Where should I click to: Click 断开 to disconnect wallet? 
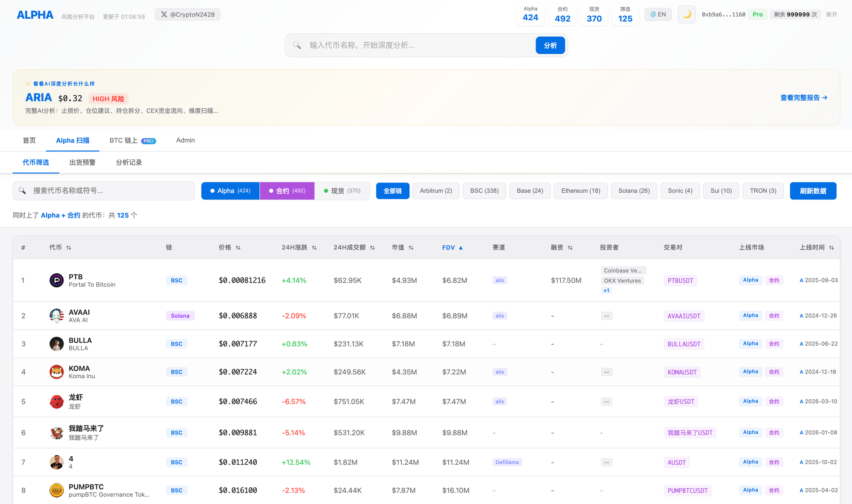tap(832, 14)
